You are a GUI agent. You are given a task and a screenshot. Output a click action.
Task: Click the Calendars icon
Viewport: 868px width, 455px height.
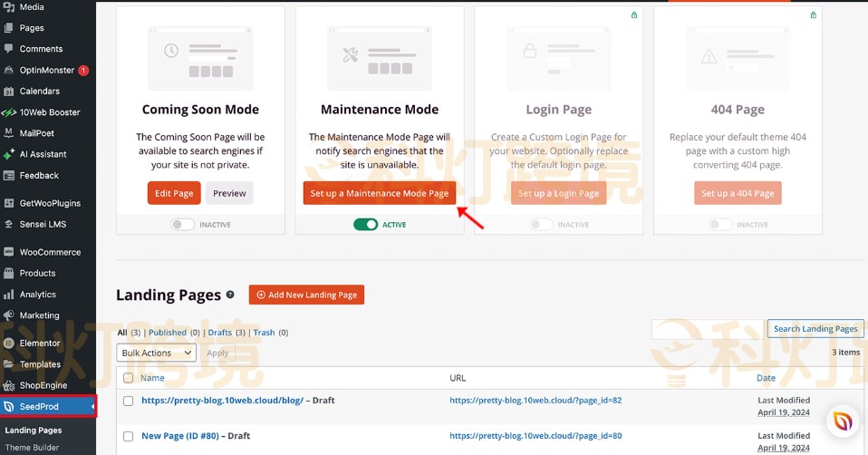coord(8,92)
